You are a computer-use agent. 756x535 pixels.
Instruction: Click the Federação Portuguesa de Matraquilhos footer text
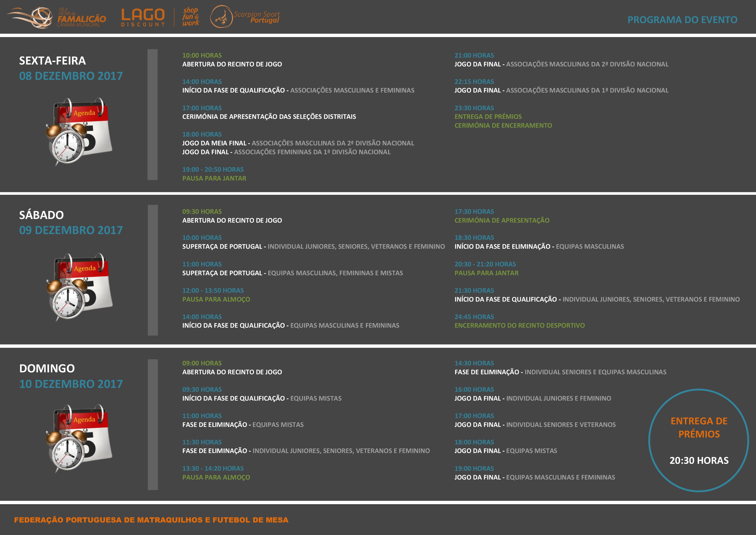coord(151,520)
